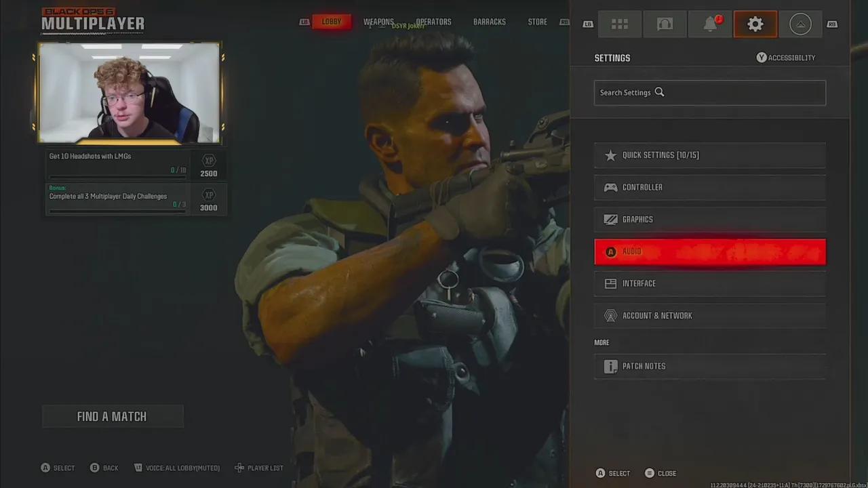Click the Y button Accessibility icon

(x=762, y=58)
